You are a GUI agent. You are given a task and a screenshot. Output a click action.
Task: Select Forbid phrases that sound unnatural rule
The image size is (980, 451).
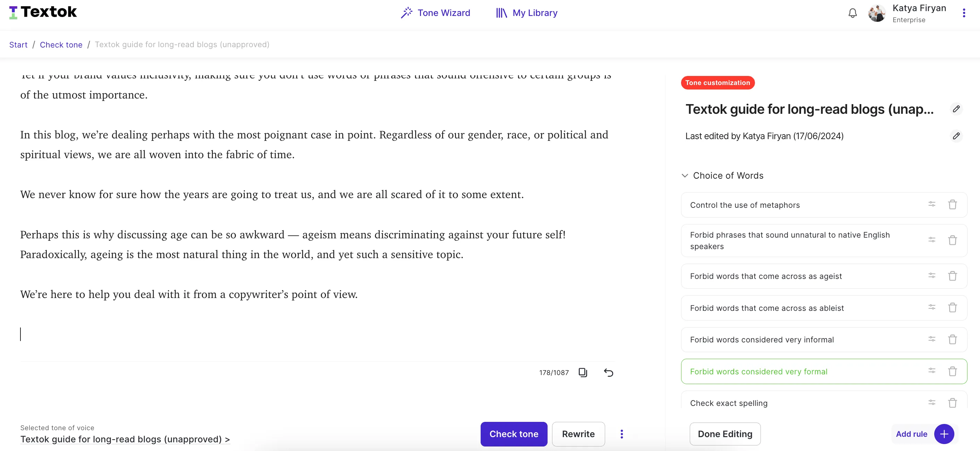pos(824,240)
